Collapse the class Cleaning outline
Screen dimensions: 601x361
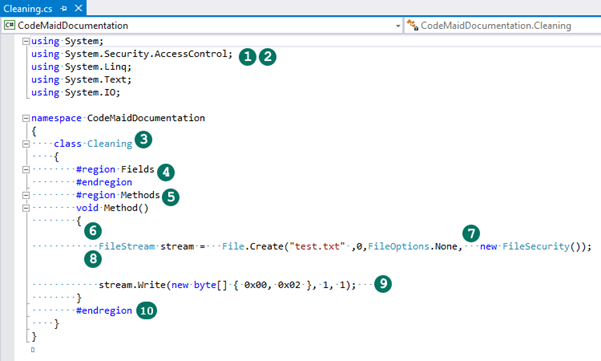click(26, 144)
